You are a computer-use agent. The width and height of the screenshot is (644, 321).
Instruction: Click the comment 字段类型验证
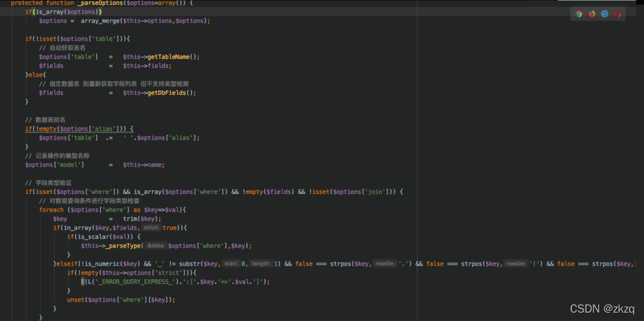point(48,183)
